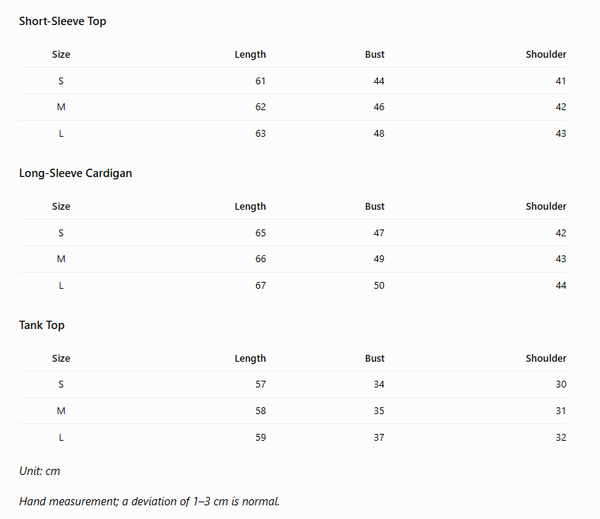Select M row label in Tank Top table
The image size is (600, 519).
click(61, 411)
